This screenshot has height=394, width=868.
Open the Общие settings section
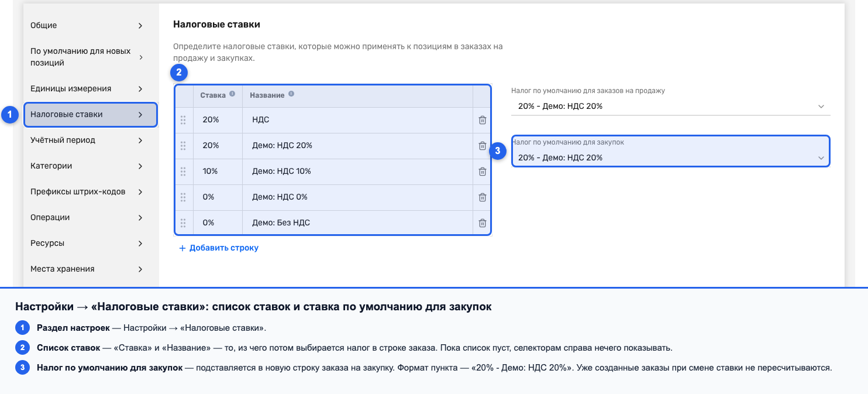point(91,26)
